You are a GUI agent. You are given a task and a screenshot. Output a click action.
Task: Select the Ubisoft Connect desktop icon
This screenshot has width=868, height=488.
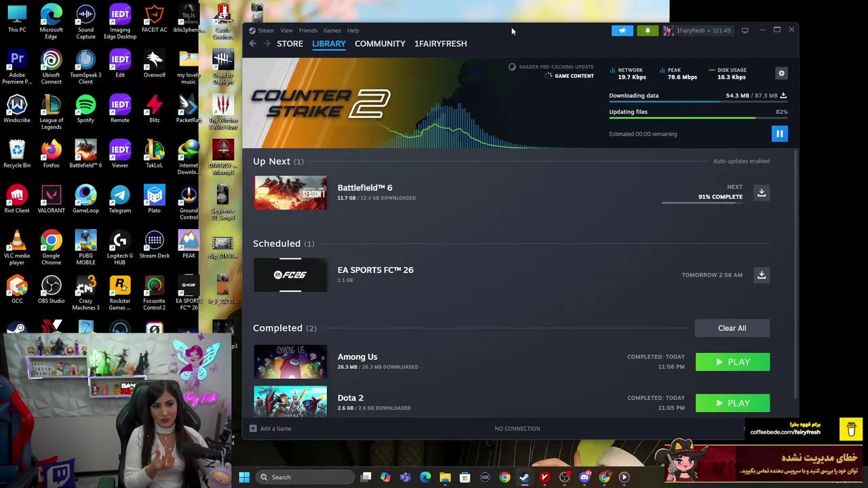[51, 67]
